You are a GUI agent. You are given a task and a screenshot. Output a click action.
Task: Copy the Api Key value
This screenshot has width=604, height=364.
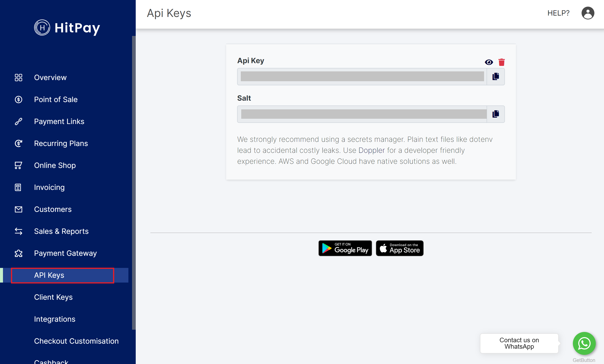(x=496, y=76)
